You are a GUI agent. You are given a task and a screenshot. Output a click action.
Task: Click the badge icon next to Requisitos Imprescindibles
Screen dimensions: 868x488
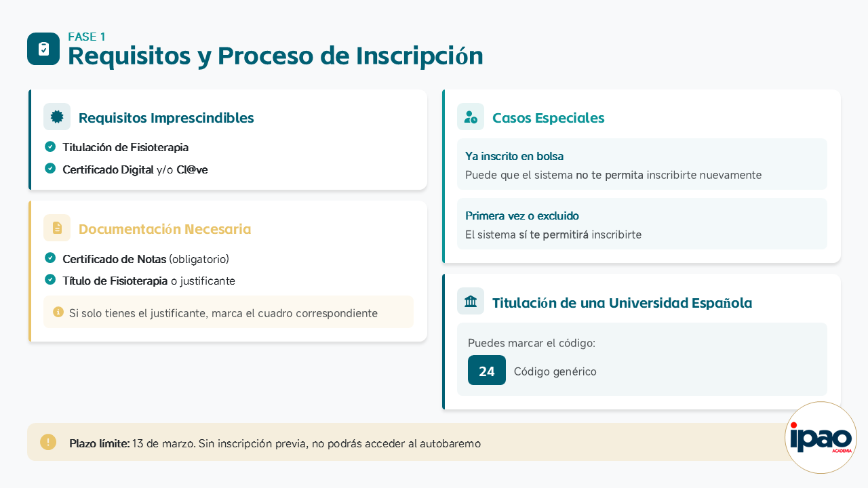coord(57,117)
